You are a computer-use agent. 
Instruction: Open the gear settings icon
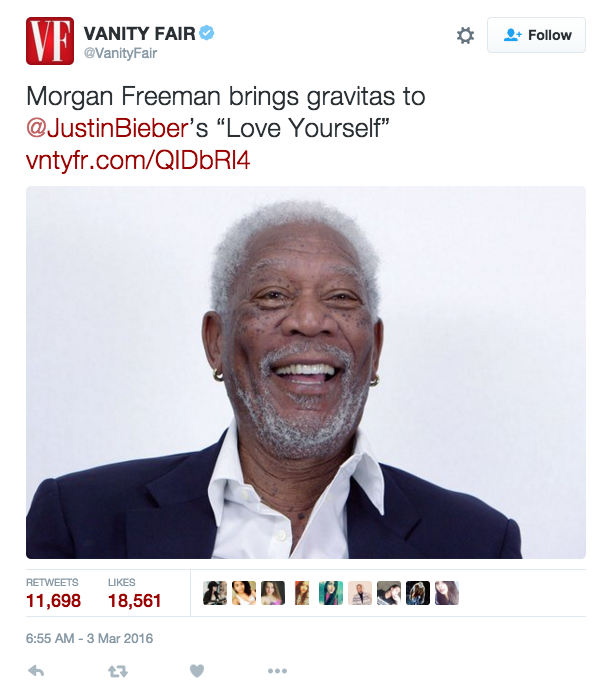[465, 35]
